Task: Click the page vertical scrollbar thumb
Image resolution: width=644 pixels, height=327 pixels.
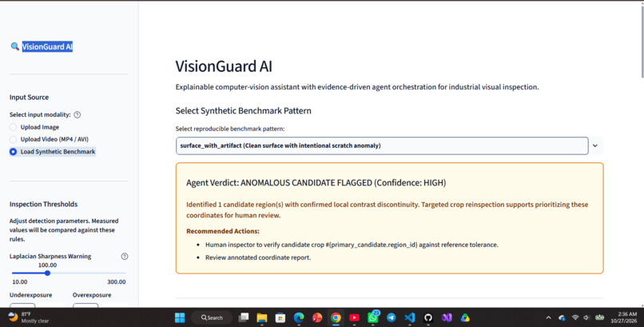Action: click(642, 40)
